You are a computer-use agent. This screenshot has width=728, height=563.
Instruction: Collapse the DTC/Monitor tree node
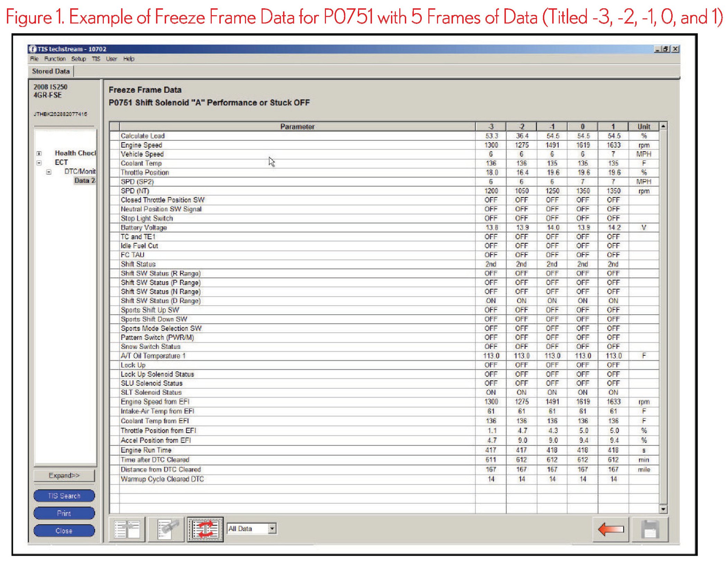pos(49,172)
